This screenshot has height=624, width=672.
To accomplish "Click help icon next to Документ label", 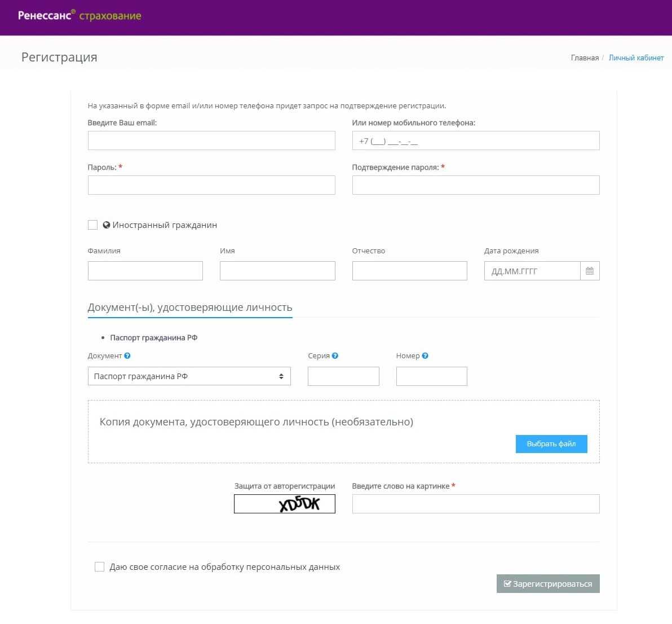I will (127, 356).
